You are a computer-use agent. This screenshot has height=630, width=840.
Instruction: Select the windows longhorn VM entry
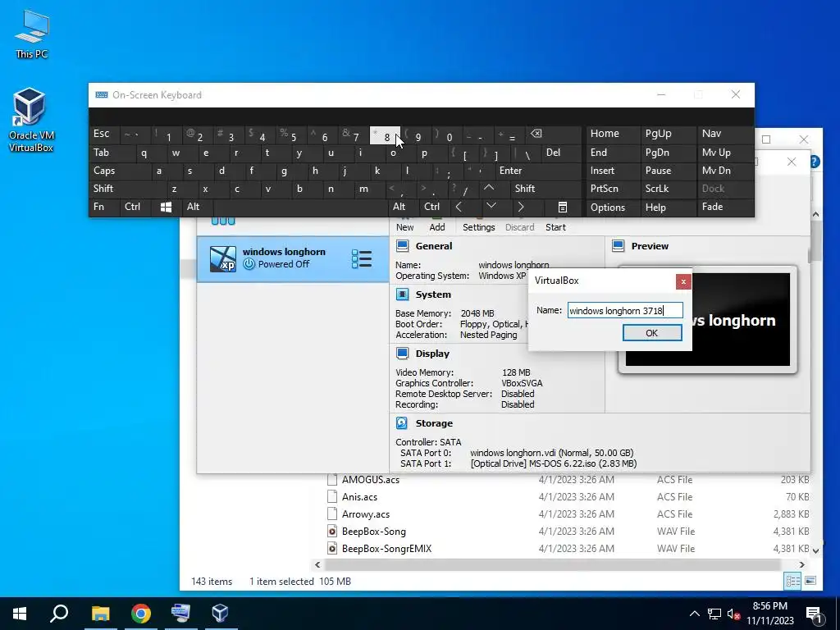click(293, 259)
